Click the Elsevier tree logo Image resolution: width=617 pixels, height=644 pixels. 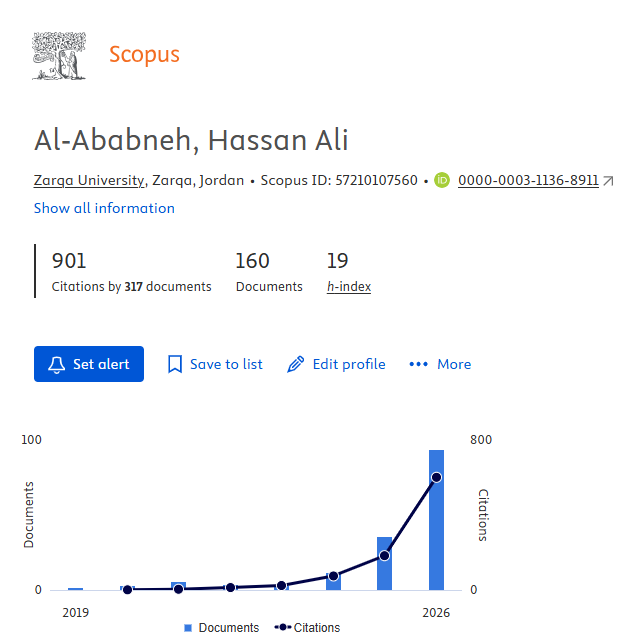(59, 56)
